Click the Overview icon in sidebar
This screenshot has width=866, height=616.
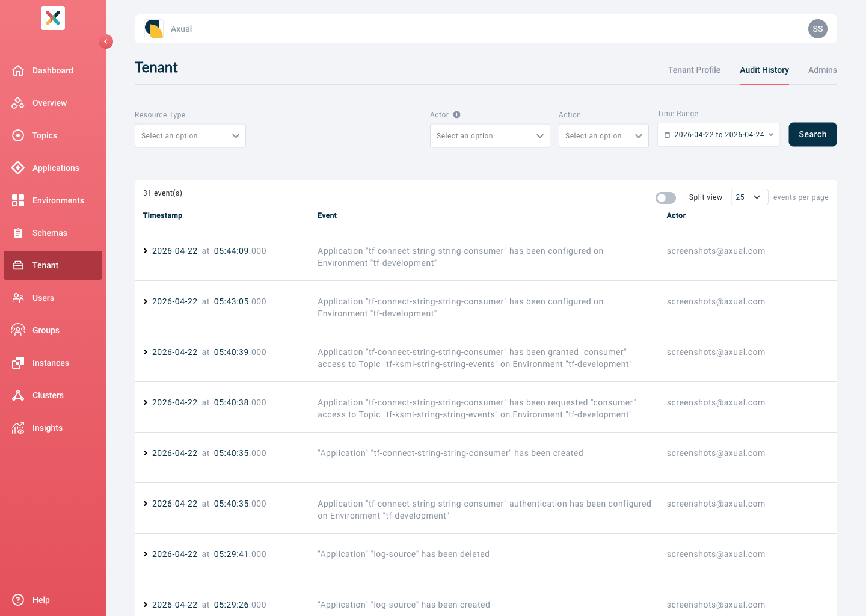[x=18, y=103]
